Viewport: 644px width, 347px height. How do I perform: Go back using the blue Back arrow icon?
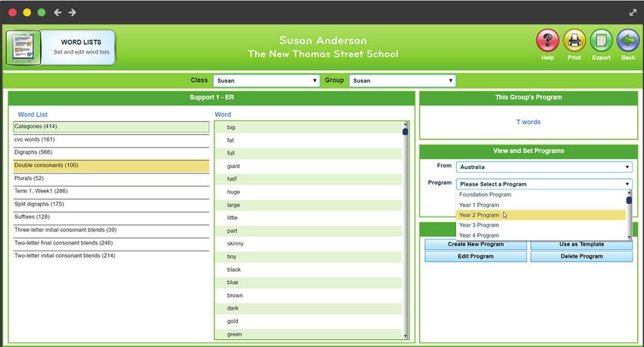click(628, 41)
